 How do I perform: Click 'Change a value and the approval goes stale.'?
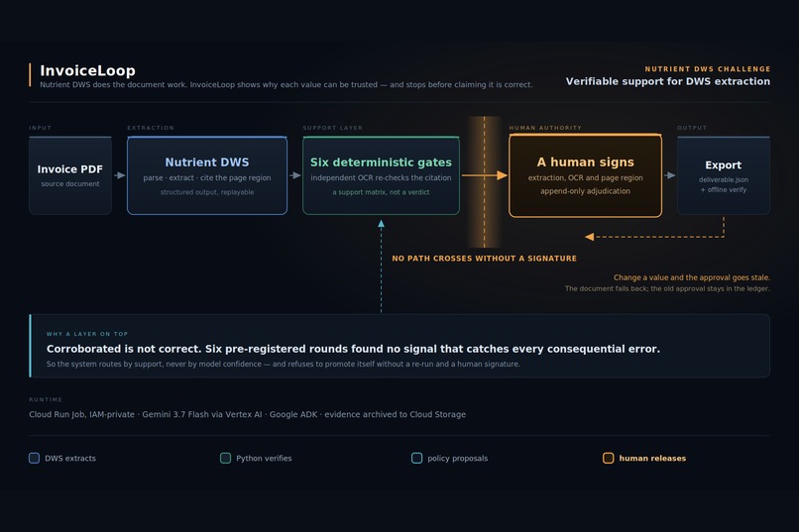click(x=692, y=277)
